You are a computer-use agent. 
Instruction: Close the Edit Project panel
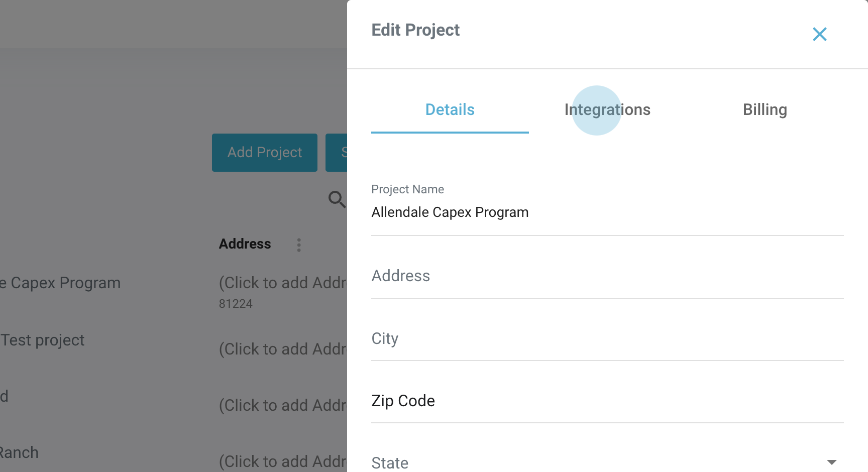(x=819, y=34)
